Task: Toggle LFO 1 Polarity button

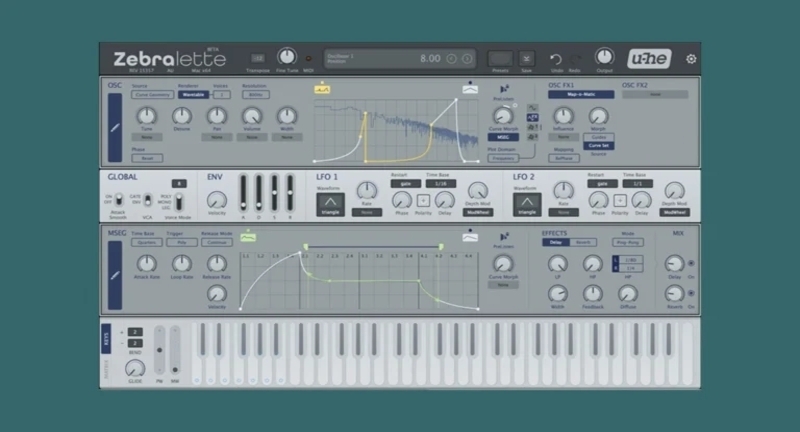Action: click(423, 200)
